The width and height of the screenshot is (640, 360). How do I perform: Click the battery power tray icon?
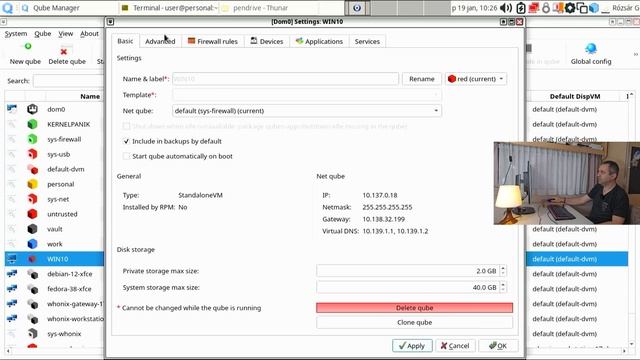pos(521,8)
